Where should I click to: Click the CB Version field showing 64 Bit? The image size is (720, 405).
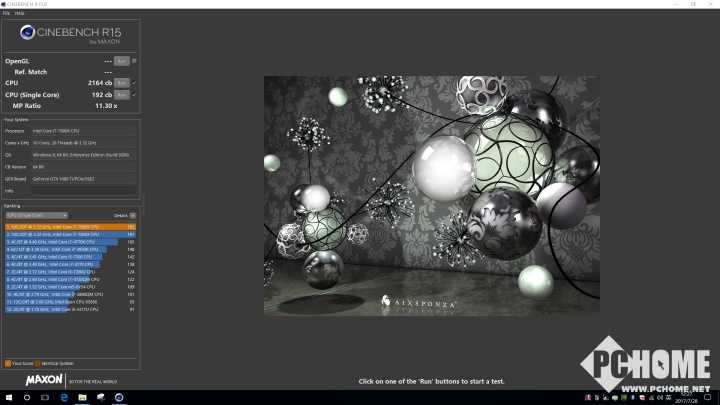[84, 167]
